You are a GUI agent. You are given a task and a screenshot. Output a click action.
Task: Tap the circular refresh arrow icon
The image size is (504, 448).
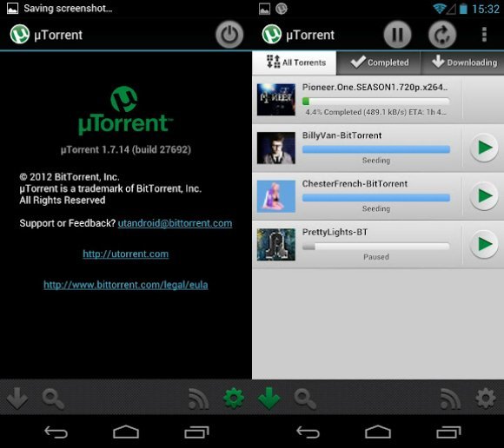point(442,35)
